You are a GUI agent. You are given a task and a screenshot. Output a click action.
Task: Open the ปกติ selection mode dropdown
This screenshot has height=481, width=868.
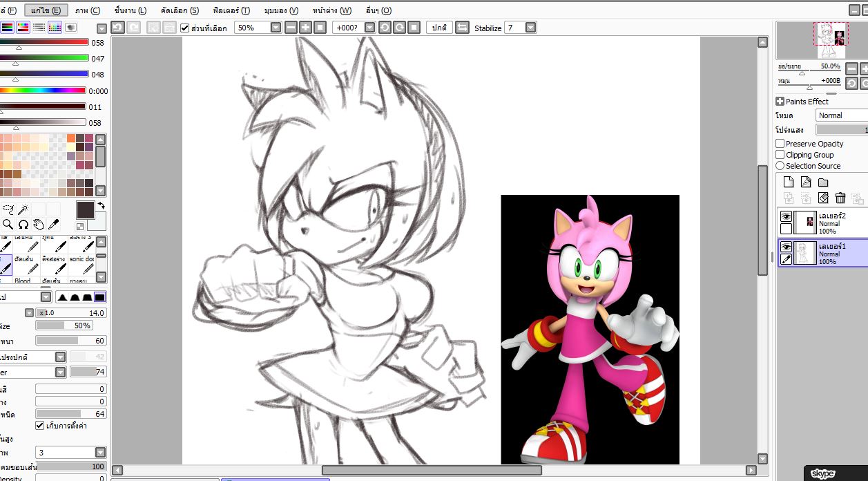point(439,27)
